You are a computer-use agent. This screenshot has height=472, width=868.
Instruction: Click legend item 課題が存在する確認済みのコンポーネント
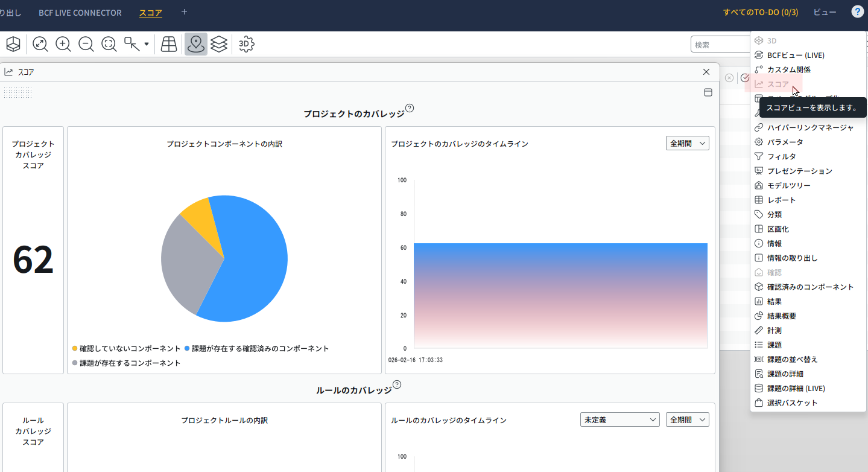(x=257, y=348)
